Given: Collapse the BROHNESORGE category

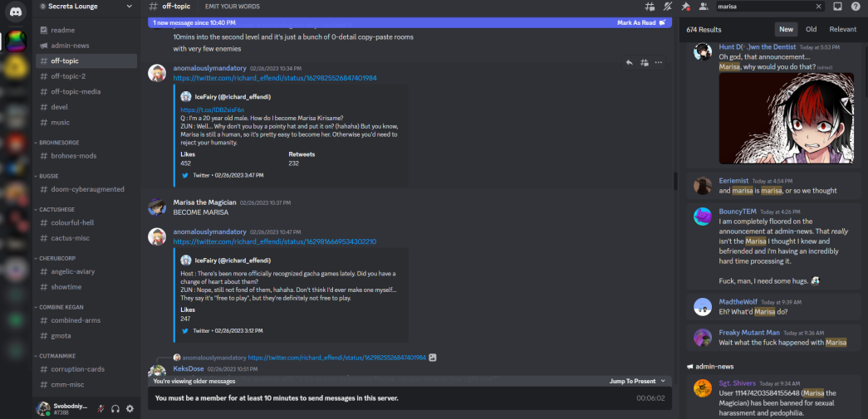Looking at the screenshot, I should coord(58,143).
